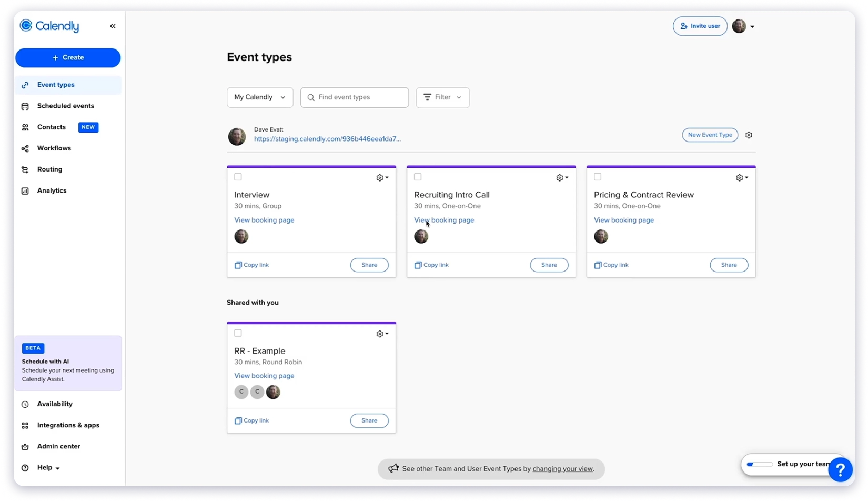Click Dave Evatt's profile photo
This screenshot has width=868, height=502.
(x=237, y=136)
